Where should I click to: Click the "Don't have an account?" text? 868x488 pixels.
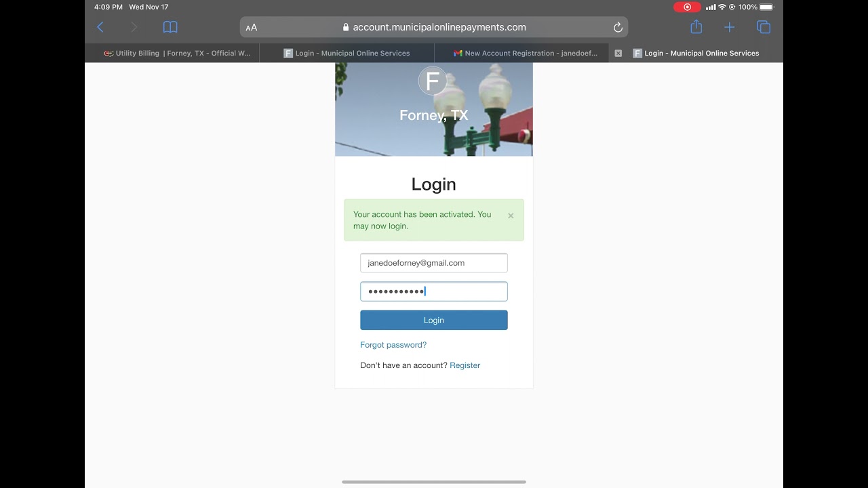pyautogui.click(x=403, y=365)
